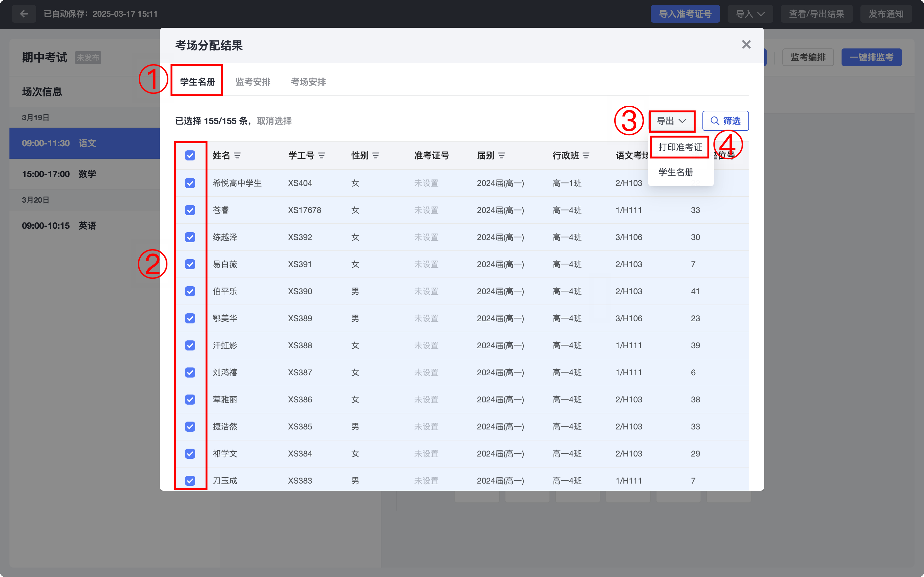Image resolution: width=924 pixels, height=577 pixels.
Task: Click the sort icon next to 学工号
Action: [x=322, y=156]
